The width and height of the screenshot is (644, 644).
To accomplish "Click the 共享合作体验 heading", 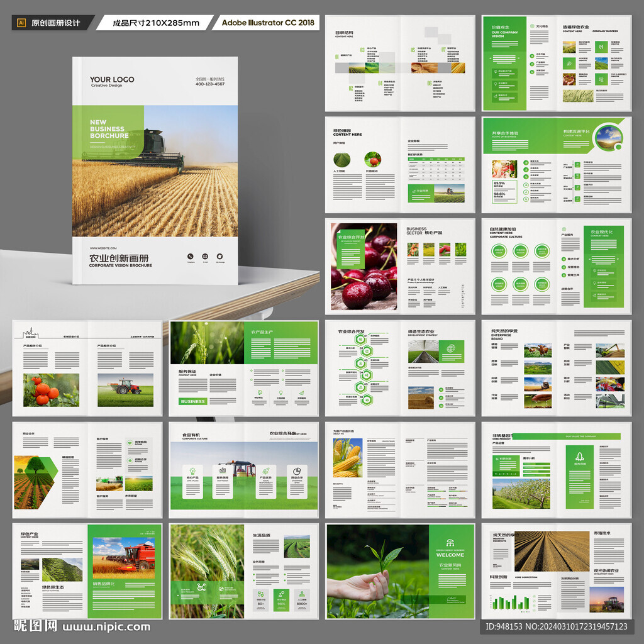I will pyautogui.click(x=505, y=133).
